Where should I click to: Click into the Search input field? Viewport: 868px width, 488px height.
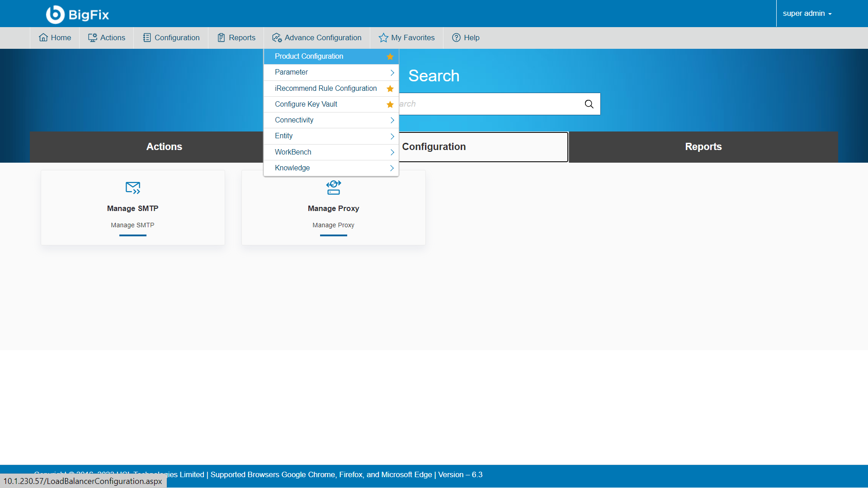coord(488,104)
